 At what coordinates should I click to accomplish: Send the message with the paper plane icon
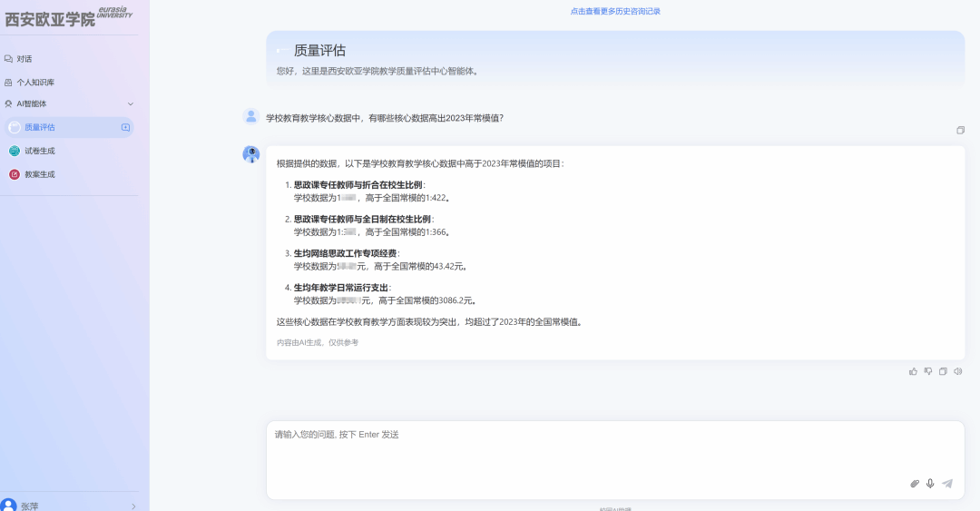coord(947,484)
